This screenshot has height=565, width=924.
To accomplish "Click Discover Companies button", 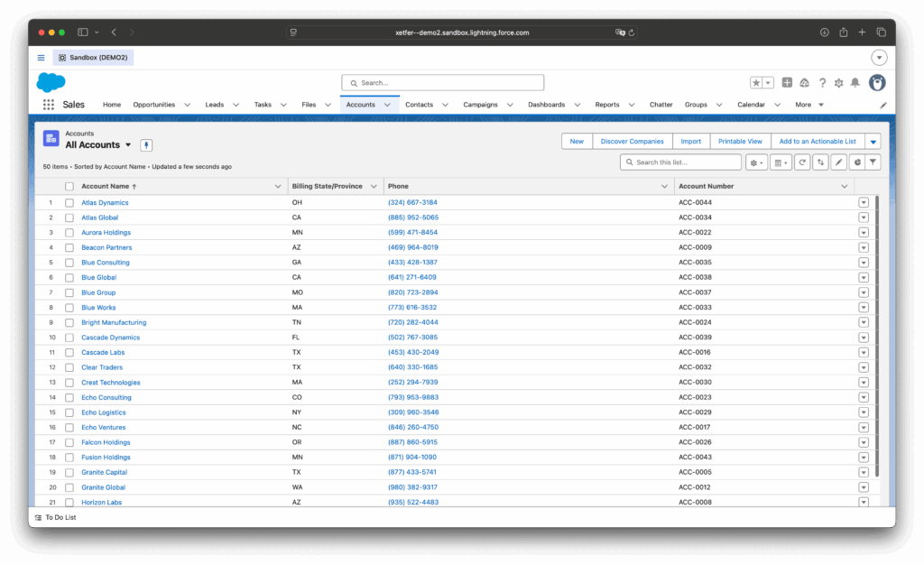I will (x=632, y=142).
